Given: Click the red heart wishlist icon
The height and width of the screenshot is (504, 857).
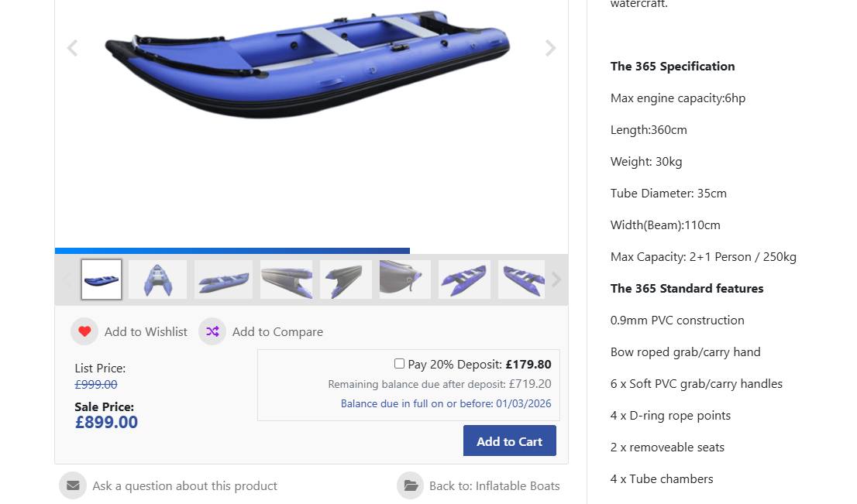Looking at the screenshot, I should [84, 331].
